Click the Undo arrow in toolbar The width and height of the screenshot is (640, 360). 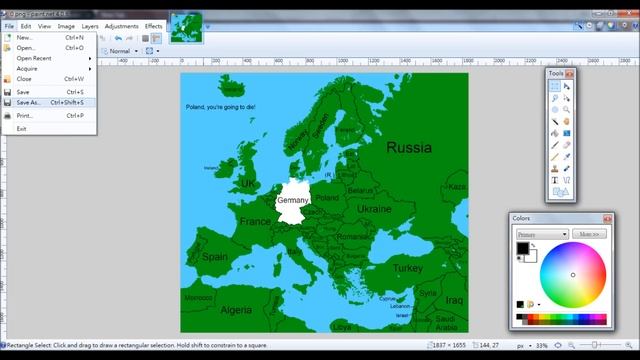[x=118, y=38]
